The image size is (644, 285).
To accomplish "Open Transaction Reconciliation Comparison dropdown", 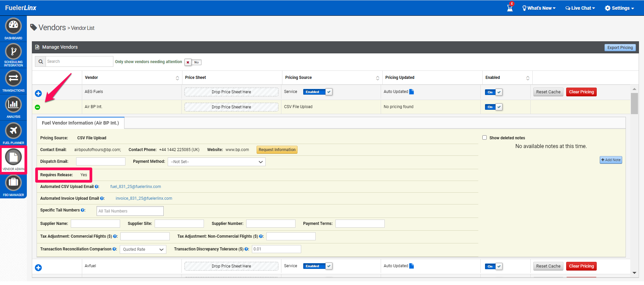I will [x=143, y=249].
